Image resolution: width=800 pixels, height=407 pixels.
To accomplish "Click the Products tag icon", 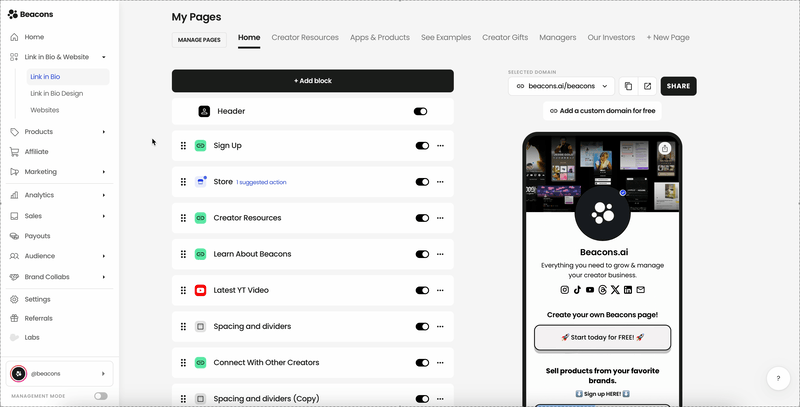I will [x=14, y=132].
